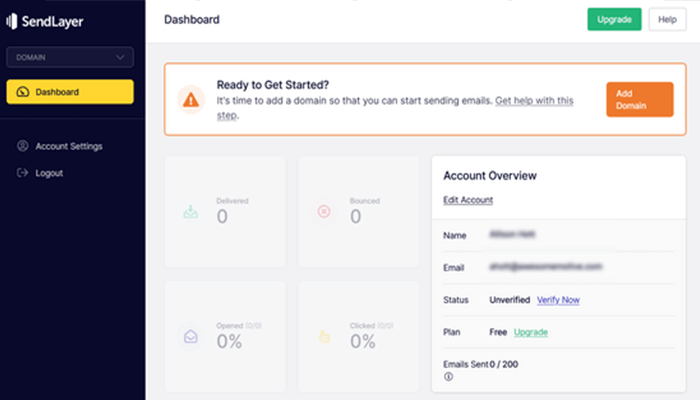Click the Emails Sent info icon
700x400 pixels.
coord(449,377)
